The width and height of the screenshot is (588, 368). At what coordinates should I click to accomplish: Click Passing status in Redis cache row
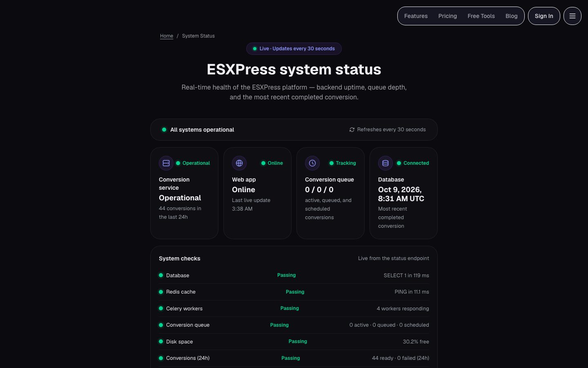pos(295,292)
